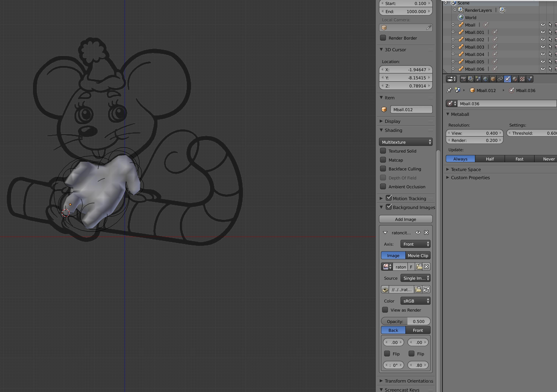Open image file browser next to raton F
This screenshot has height=392, width=557.
point(419,267)
